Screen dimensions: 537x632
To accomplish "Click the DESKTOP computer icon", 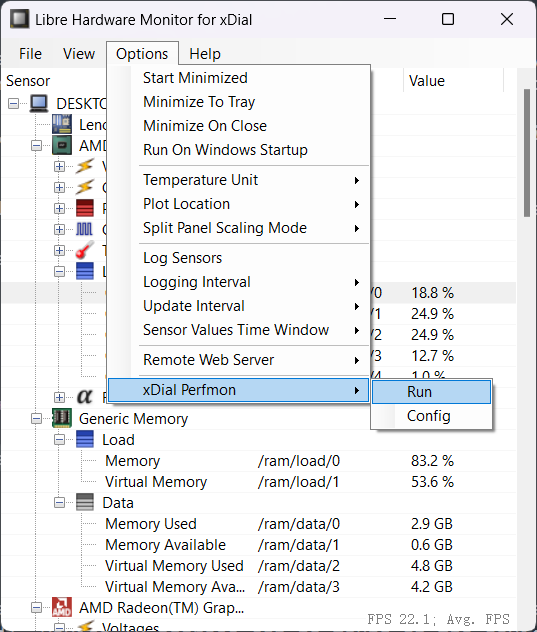I will pyautogui.click(x=39, y=104).
